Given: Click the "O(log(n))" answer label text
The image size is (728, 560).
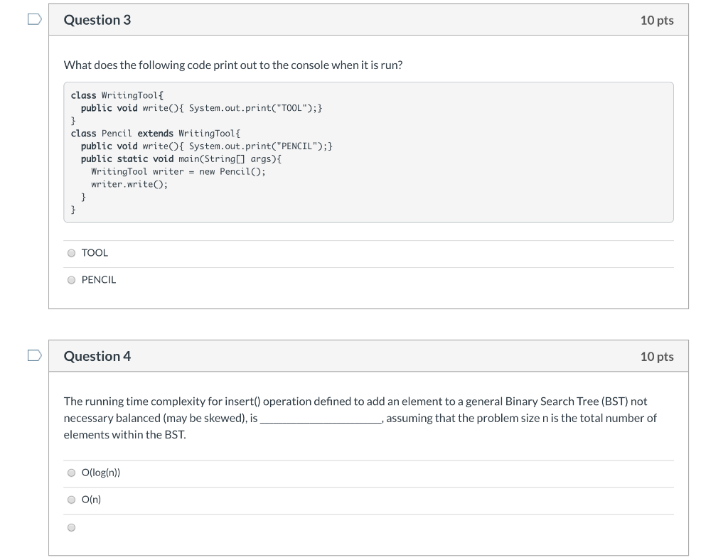Looking at the screenshot, I should 101,473.
